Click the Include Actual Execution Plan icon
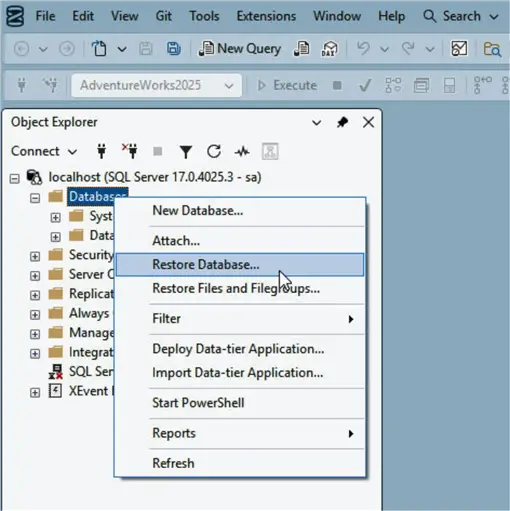The image size is (510, 511). point(482,85)
